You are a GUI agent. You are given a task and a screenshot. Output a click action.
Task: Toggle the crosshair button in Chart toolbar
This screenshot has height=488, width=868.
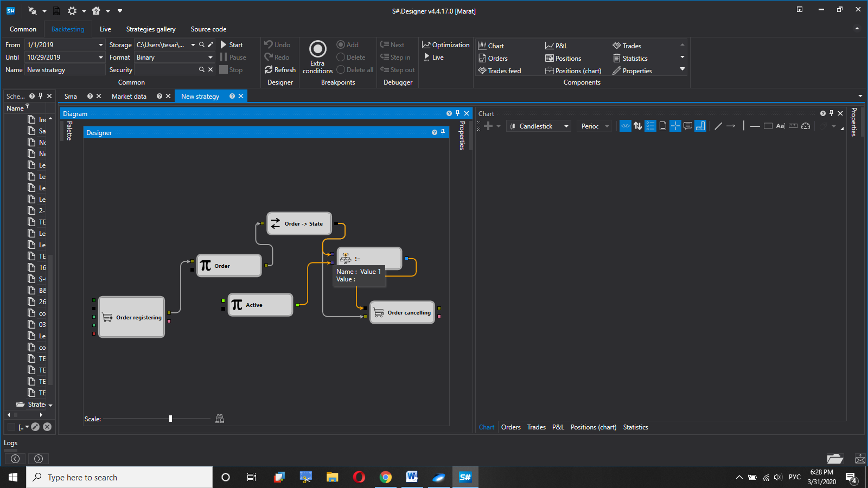[675, 126]
